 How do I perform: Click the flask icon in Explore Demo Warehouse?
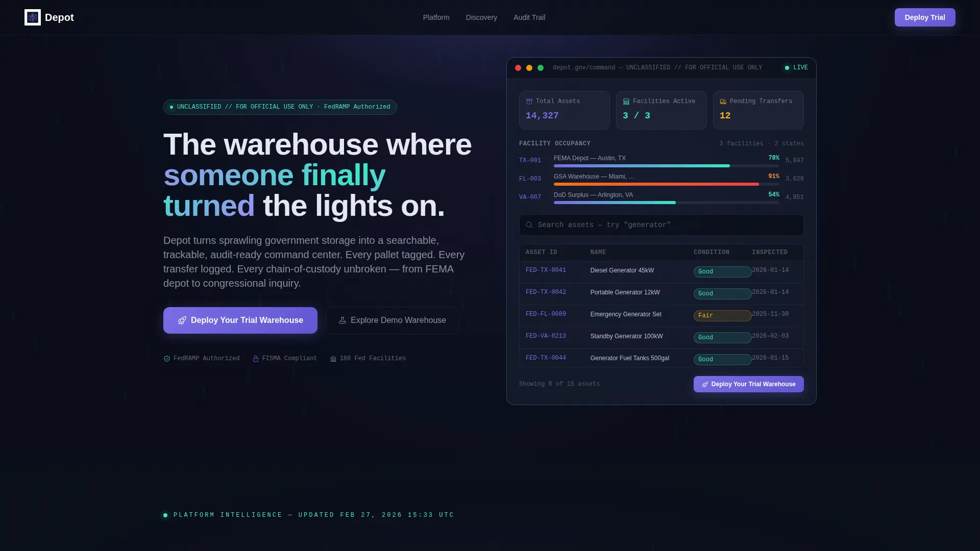tap(342, 320)
